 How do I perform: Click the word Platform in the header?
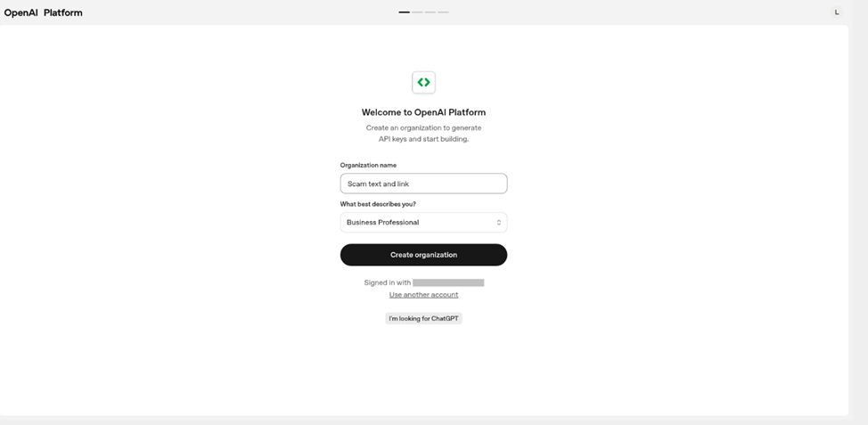(x=63, y=12)
